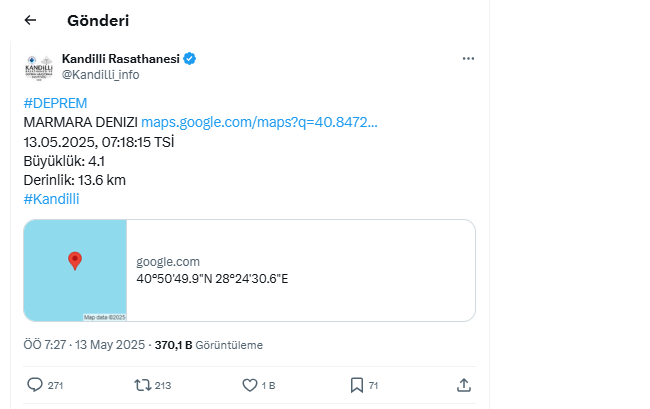Open the three-dot more options menu
This screenshot has width=650, height=409.
pos(467,59)
